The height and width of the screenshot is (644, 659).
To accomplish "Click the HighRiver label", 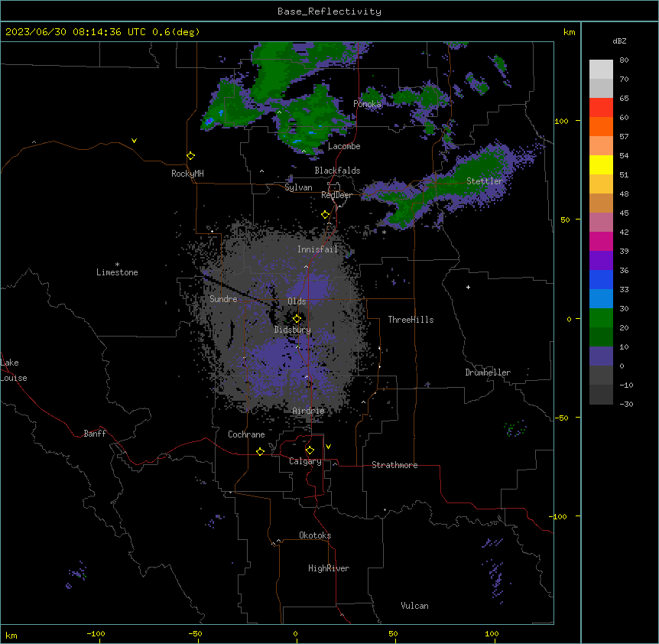I will (329, 568).
